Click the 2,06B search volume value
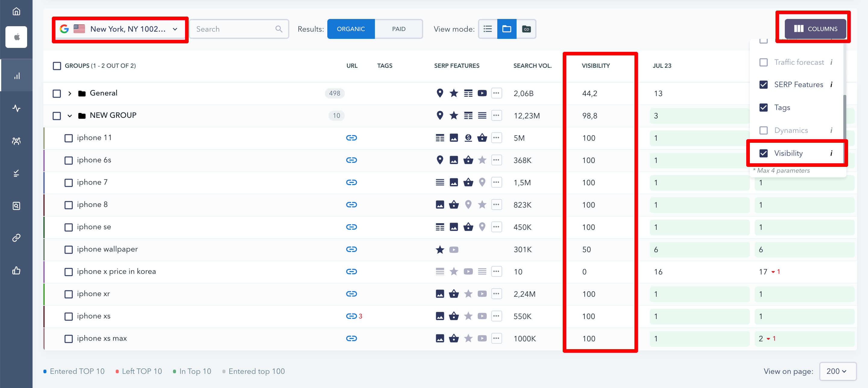Viewport: 868px width, 388px height. point(523,93)
